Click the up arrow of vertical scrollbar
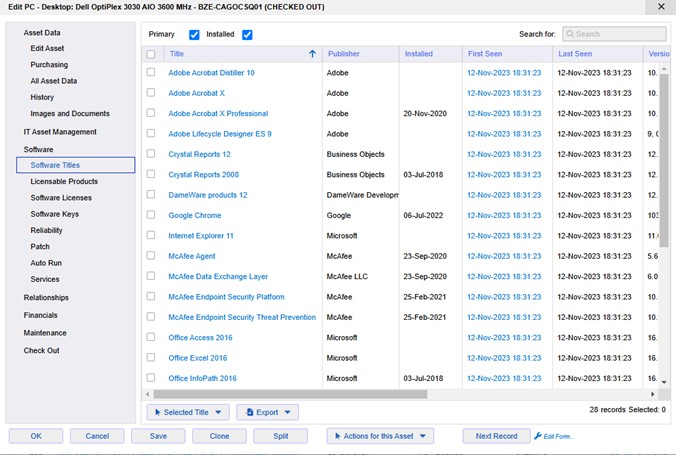This screenshot has width=676, height=455. tap(664, 69)
